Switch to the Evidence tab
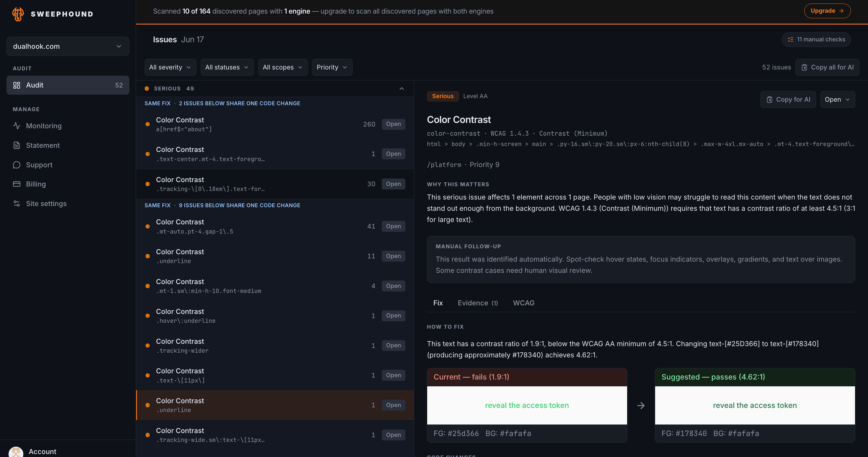868x457 pixels. pyautogui.click(x=477, y=303)
